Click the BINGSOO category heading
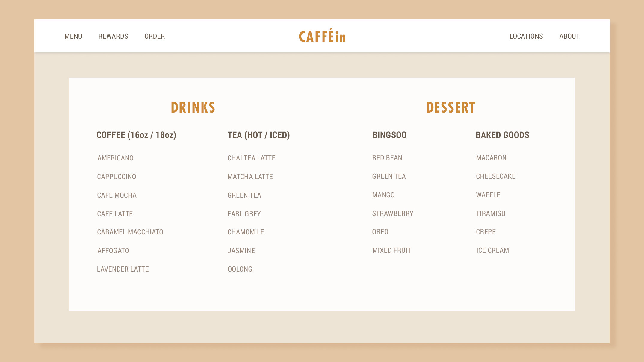The width and height of the screenshot is (644, 362). pos(389,135)
